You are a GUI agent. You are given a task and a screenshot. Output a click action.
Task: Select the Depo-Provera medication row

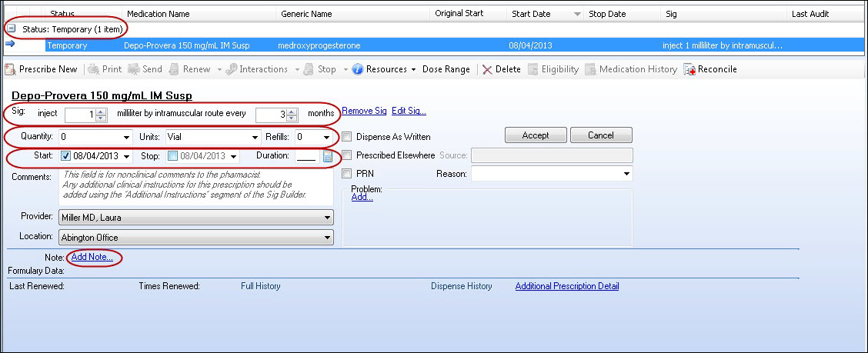click(455, 45)
